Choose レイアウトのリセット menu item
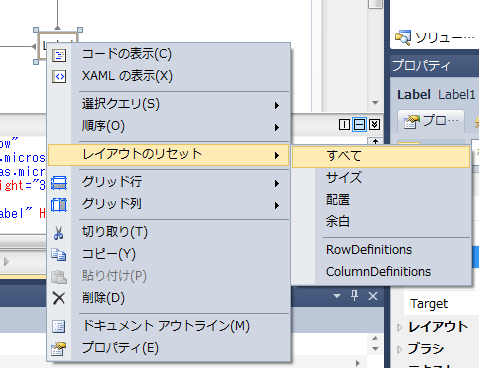The width and height of the screenshot is (479, 368). tap(169, 155)
